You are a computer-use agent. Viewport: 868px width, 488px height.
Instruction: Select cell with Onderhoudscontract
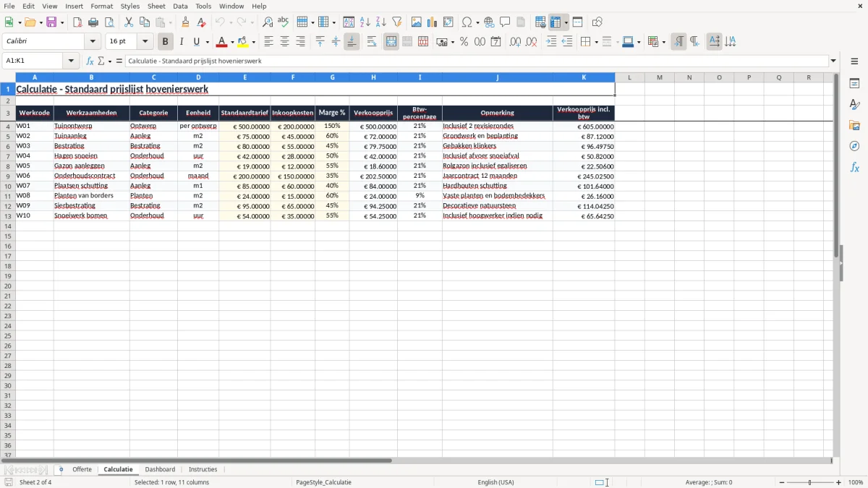coord(91,176)
